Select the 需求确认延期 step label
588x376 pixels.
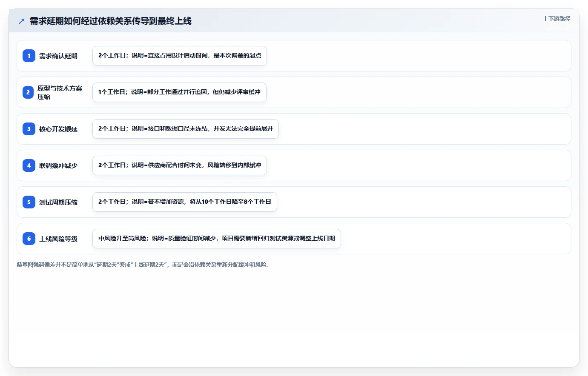tap(58, 56)
